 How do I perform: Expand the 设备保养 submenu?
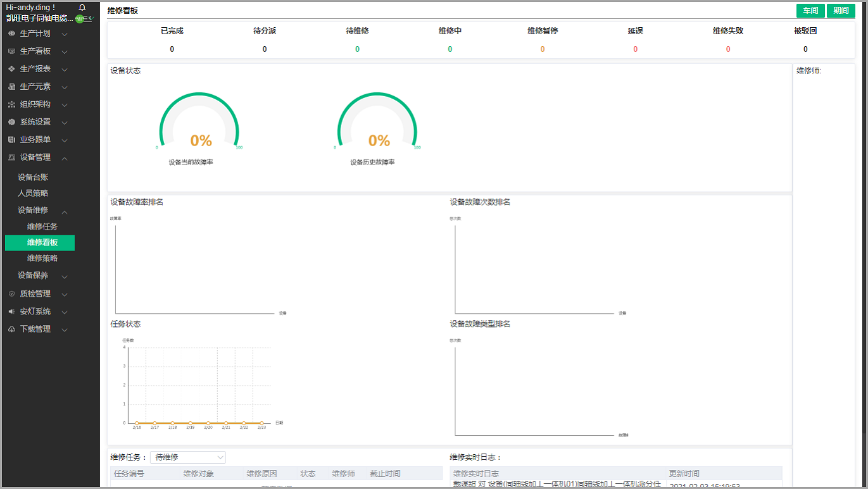tap(65, 276)
